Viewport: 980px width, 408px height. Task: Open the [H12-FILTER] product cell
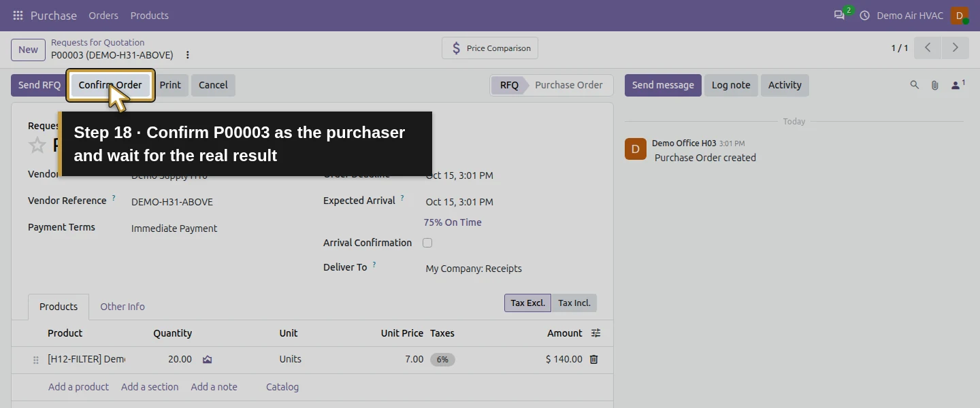(86, 359)
